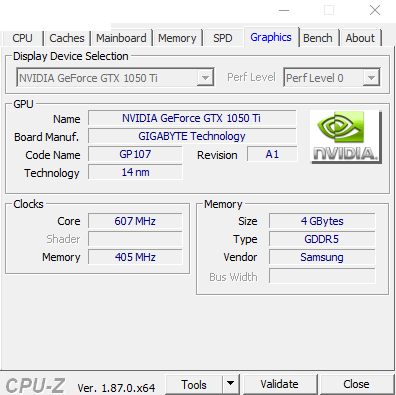Switch to the Bench tab
Screen dimensions: 396x395
[318, 38]
